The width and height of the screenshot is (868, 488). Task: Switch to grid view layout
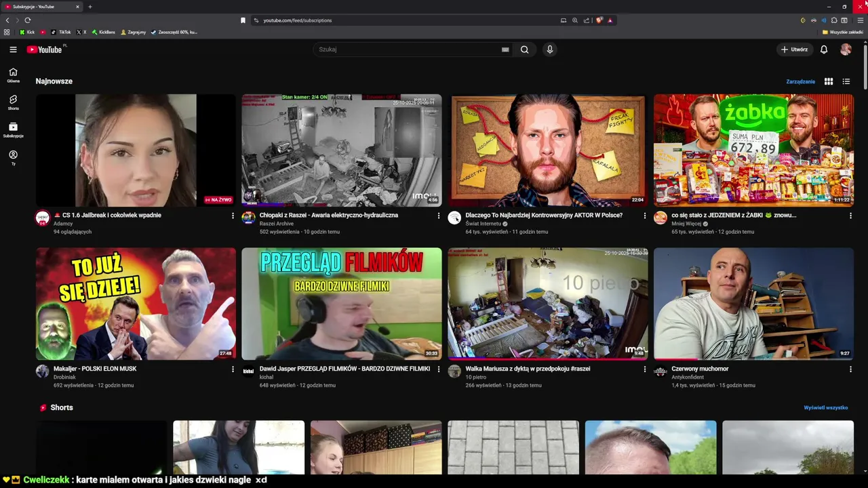(x=829, y=81)
